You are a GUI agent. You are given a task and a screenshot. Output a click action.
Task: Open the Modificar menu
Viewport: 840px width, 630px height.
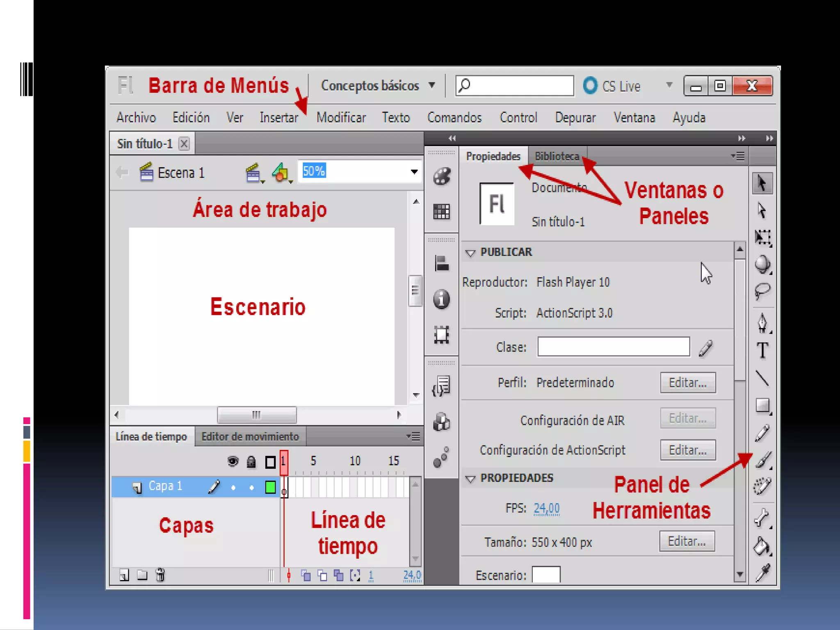[x=341, y=118]
